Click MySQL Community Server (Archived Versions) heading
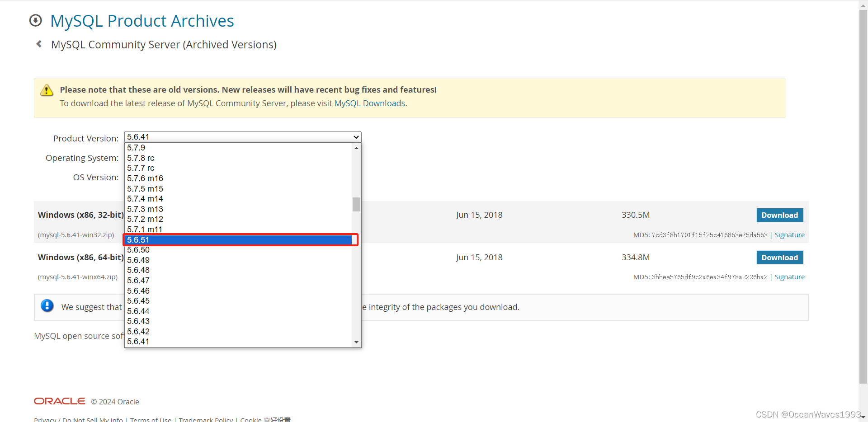The height and width of the screenshot is (422, 868). pos(164,45)
